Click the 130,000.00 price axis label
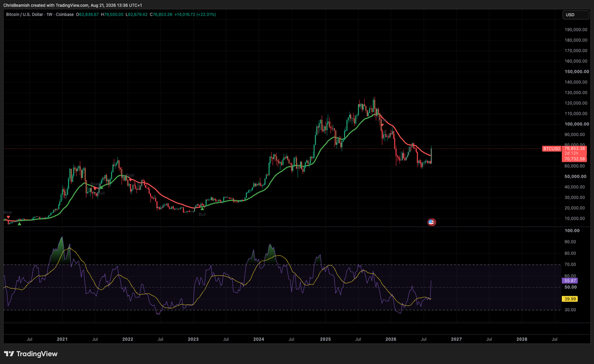 tap(576, 93)
